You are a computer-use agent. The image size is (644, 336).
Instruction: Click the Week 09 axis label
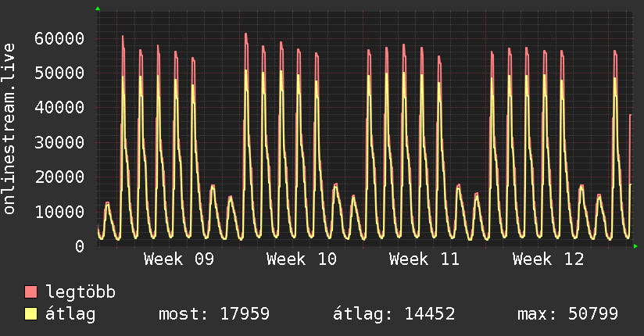point(179,259)
